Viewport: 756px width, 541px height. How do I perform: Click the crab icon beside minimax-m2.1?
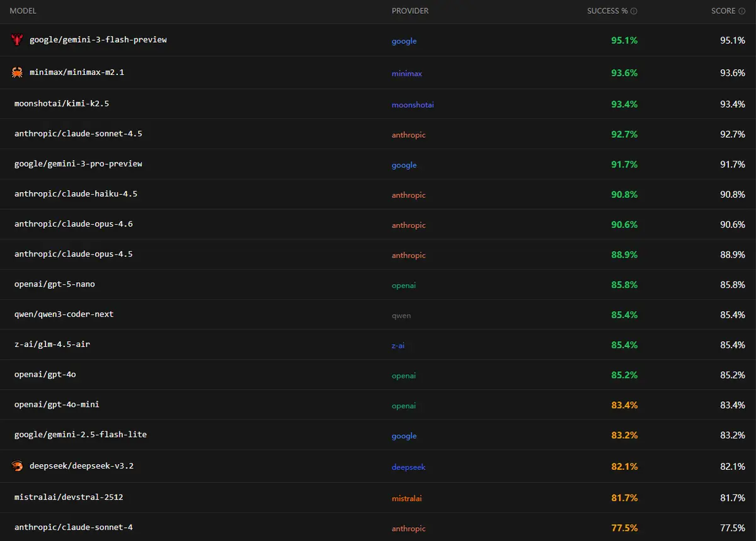(x=18, y=72)
